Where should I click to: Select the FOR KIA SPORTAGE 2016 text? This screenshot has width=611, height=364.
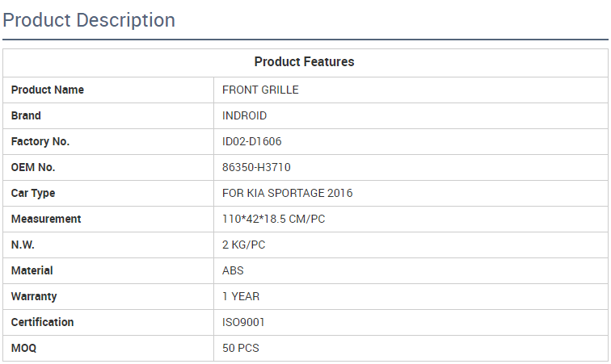click(287, 193)
